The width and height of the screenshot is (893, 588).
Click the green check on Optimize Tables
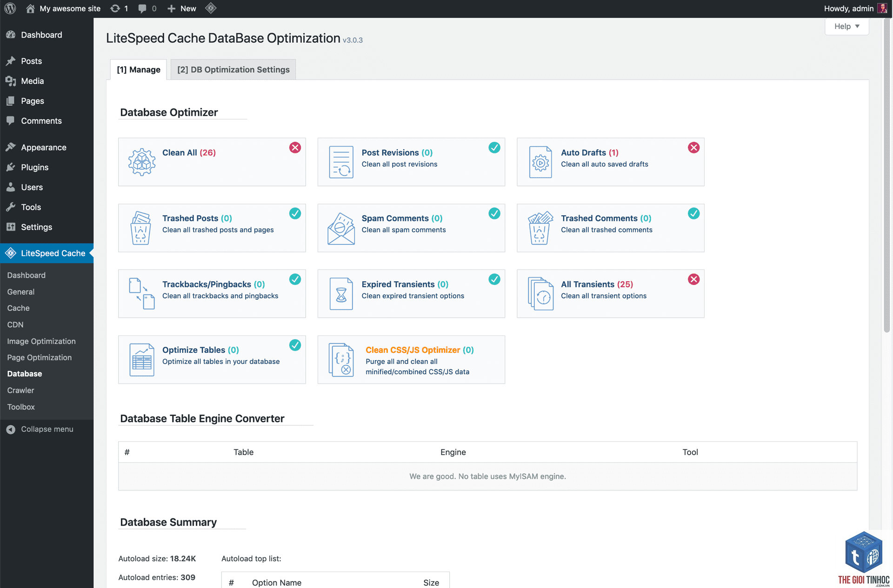pyautogui.click(x=295, y=345)
